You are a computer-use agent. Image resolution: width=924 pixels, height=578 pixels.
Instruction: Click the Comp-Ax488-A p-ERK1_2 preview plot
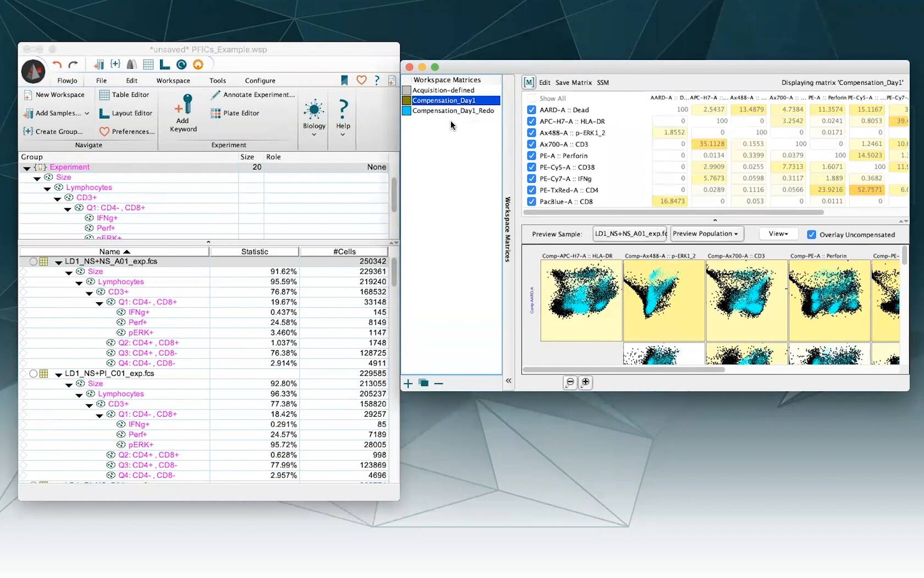[x=664, y=300]
